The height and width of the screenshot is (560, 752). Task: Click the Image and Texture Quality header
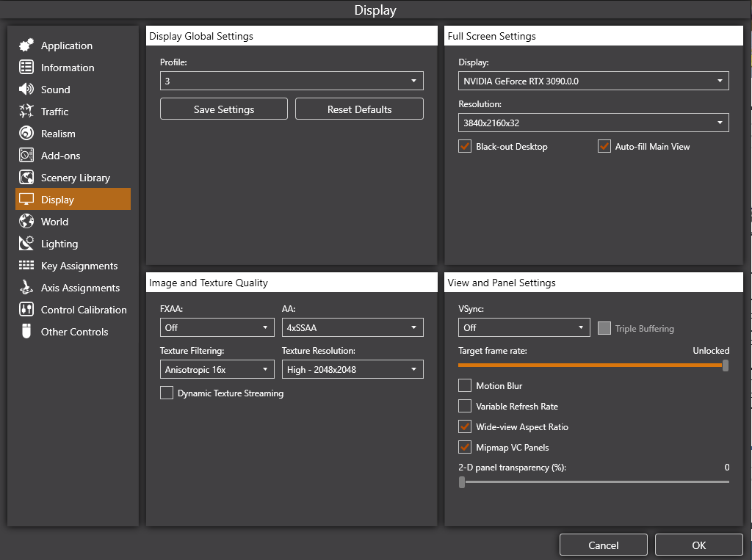tap(292, 283)
